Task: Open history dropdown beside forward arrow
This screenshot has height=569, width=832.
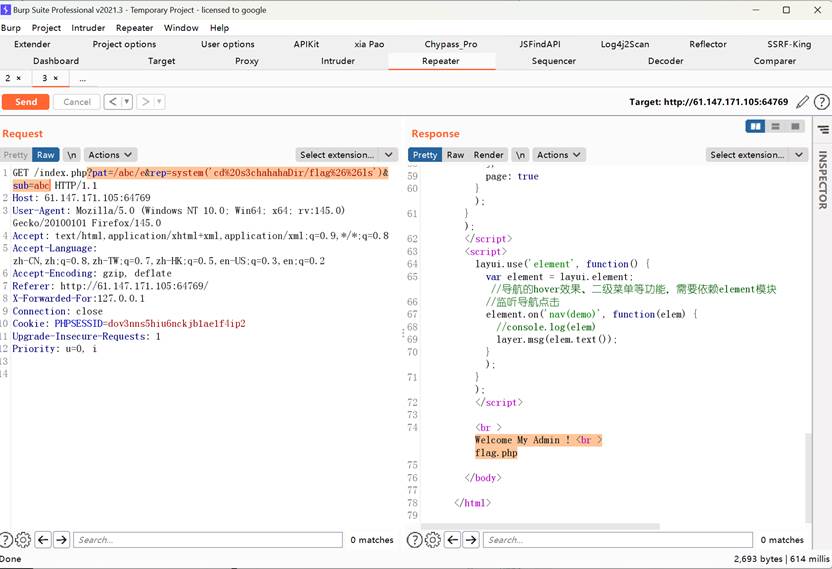Action: pyautogui.click(x=159, y=101)
